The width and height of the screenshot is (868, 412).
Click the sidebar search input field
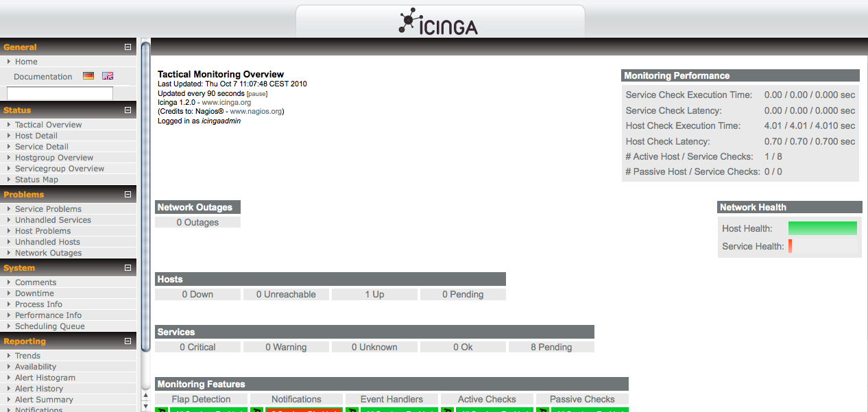pyautogui.click(x=60, y=93)
